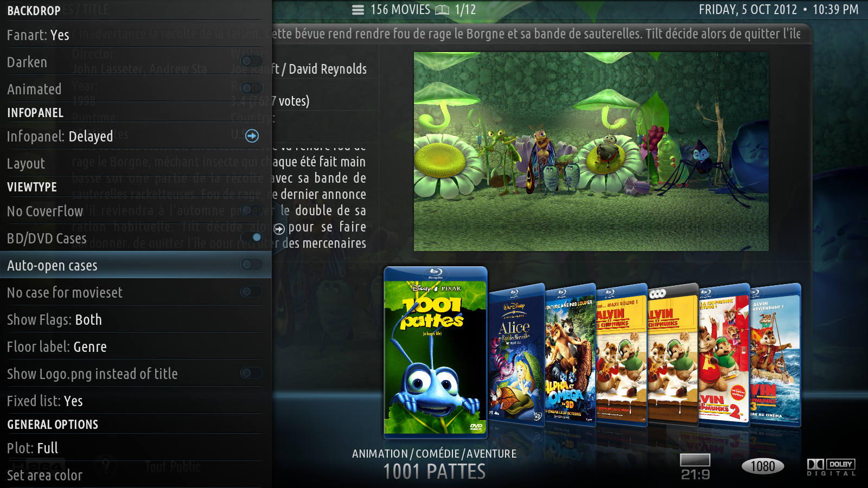The image size is (868, 488).
Task: Click the 156 MOVIES count text
Action: (400, 10)
